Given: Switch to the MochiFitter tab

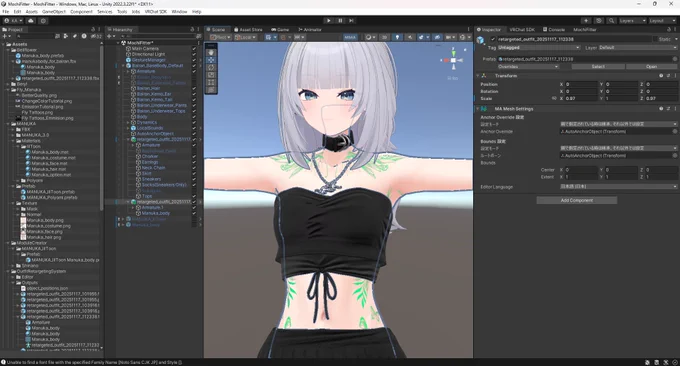Looking at the screenshot, I should pos(585,29).
